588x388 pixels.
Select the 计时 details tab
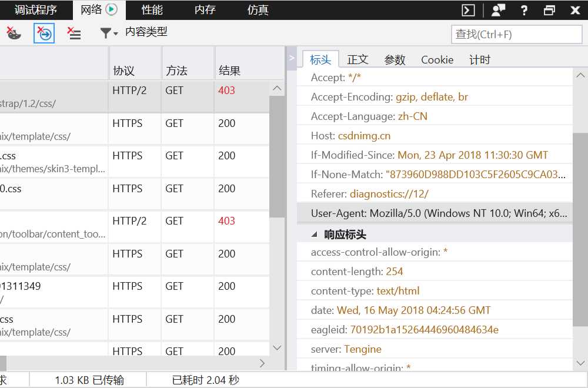click(480, 59)
